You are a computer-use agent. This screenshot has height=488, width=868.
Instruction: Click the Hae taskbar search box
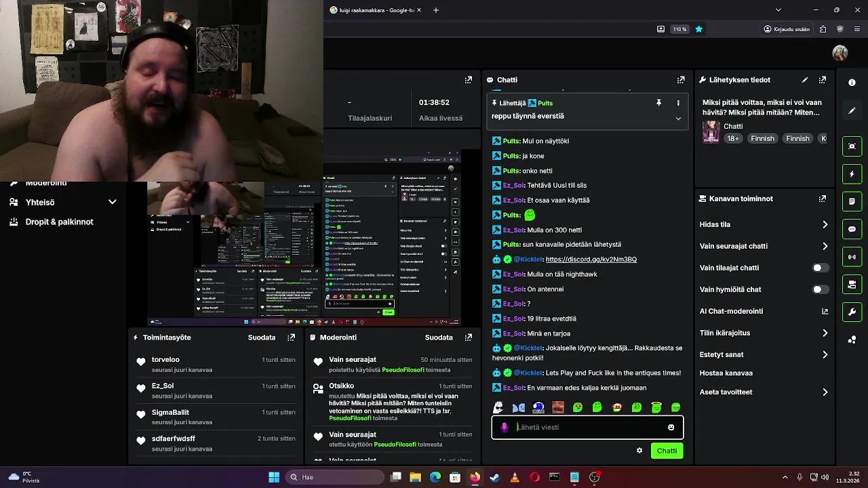coord(335,477)
